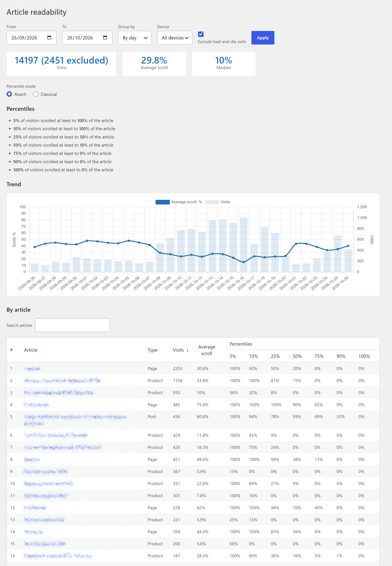Viewport: 392px width, 566px height.
Task: Click the average scroll 75.4% cell
Action: coord(202,405)
